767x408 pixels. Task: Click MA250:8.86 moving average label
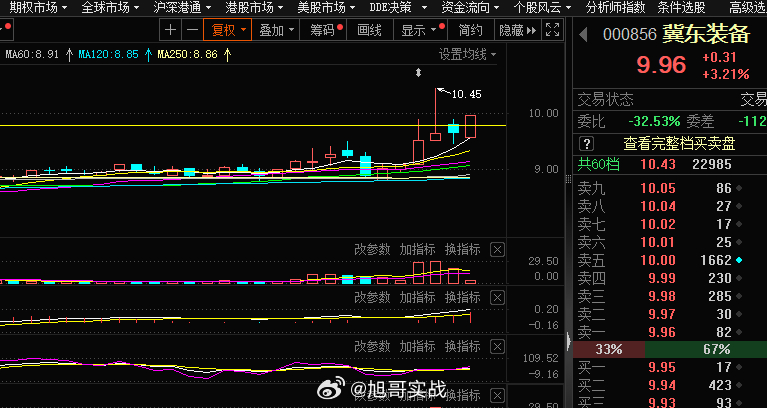click(x=187, y=54)
